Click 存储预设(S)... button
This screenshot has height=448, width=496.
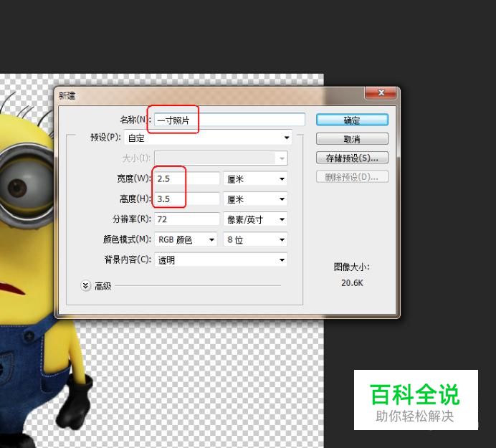tap(352, 158)
